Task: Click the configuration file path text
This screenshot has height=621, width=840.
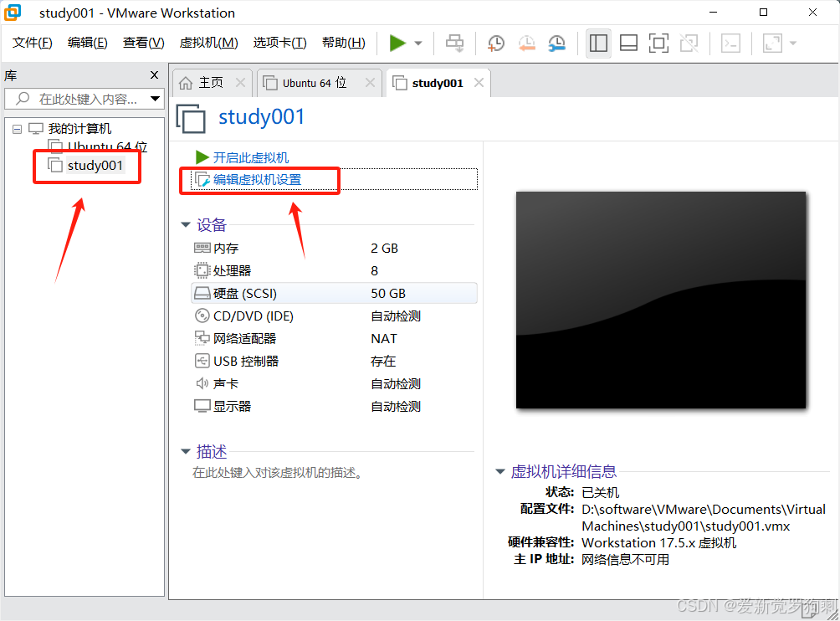Action: click(x=704, y=517)
